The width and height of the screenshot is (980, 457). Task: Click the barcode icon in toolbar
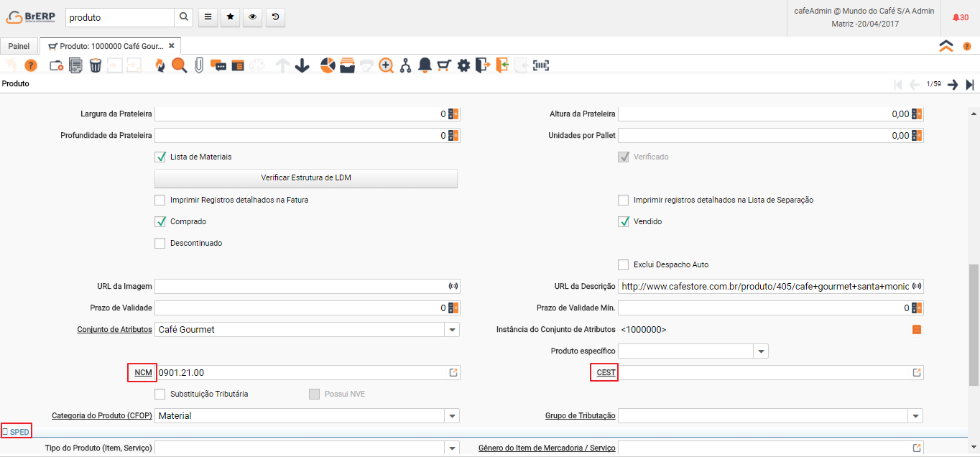540,65
